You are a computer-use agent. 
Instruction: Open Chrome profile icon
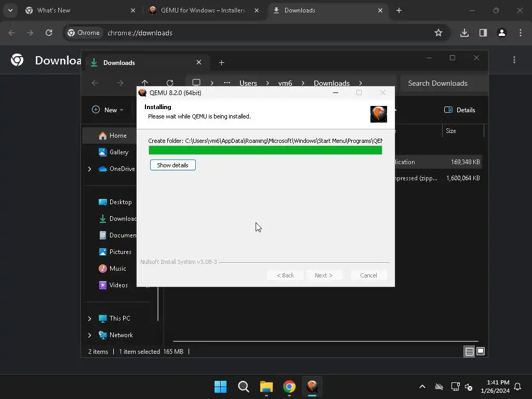pyautogui.click(x=502, y=33)
